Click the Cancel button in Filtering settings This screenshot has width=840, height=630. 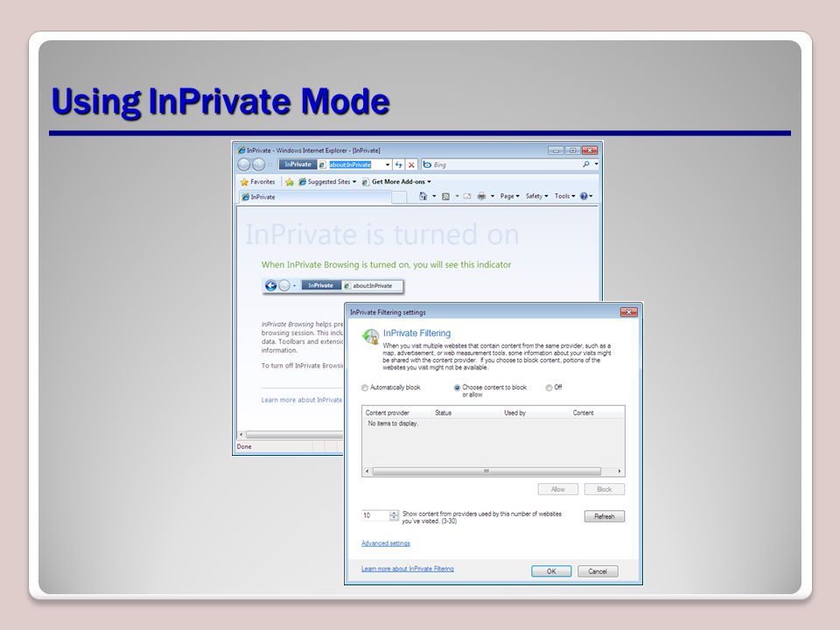pos(598,571)
